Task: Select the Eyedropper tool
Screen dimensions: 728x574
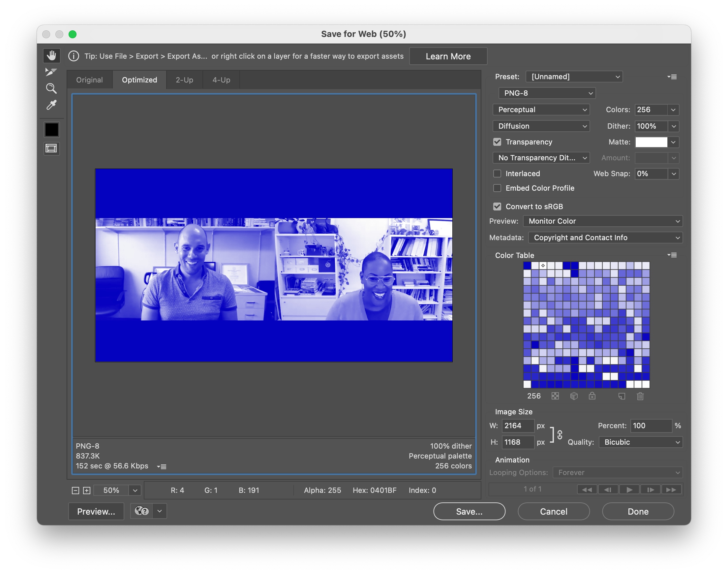Action: tap(51, 105)
